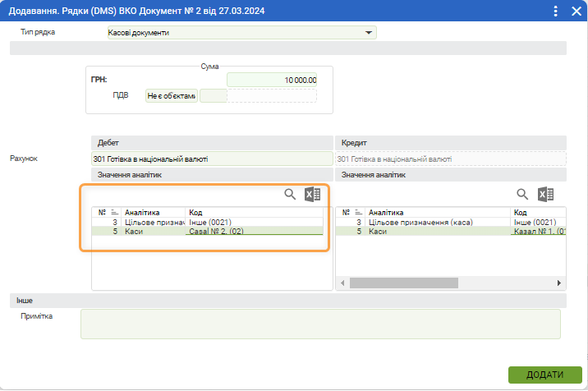Screen dimensions: 588x391
Task: Export debit analytics to Excel
Action: 312,194
